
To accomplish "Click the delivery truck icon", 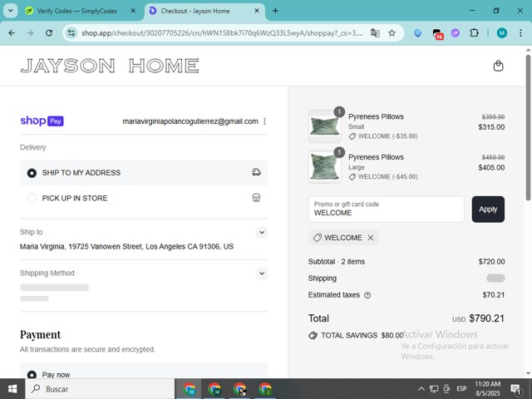I will pos(256,172).
